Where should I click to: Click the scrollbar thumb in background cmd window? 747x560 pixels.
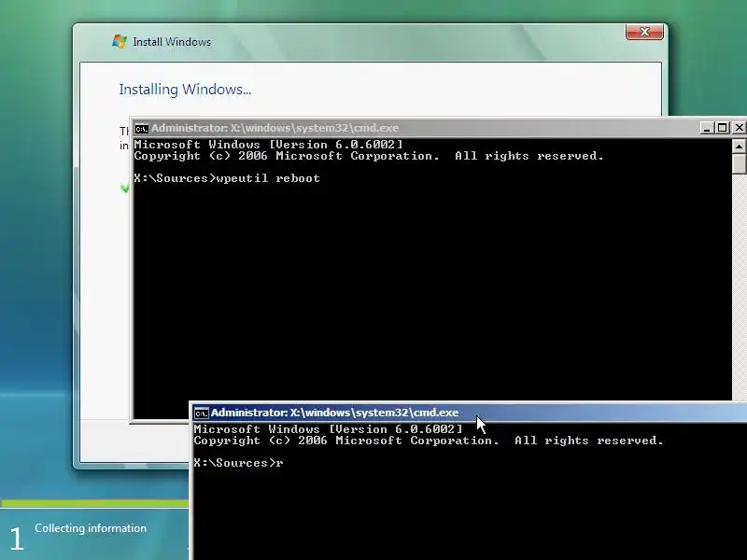click(739, 164)
